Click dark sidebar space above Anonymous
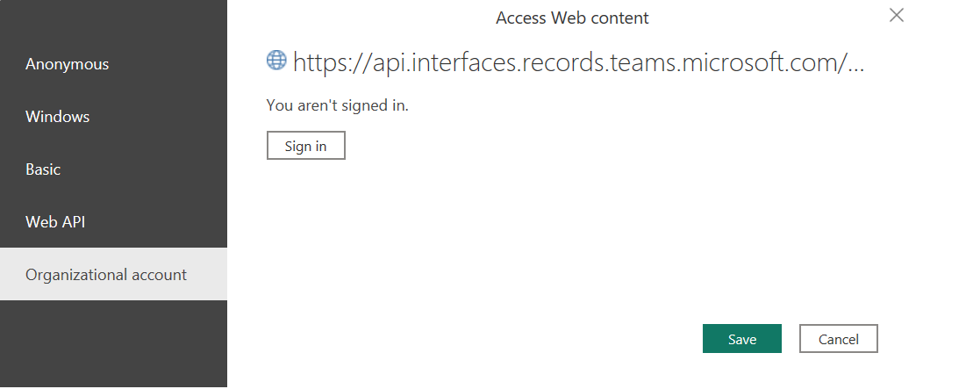The image size is (980, 389). pyautogui.click(x=113, y=22)
